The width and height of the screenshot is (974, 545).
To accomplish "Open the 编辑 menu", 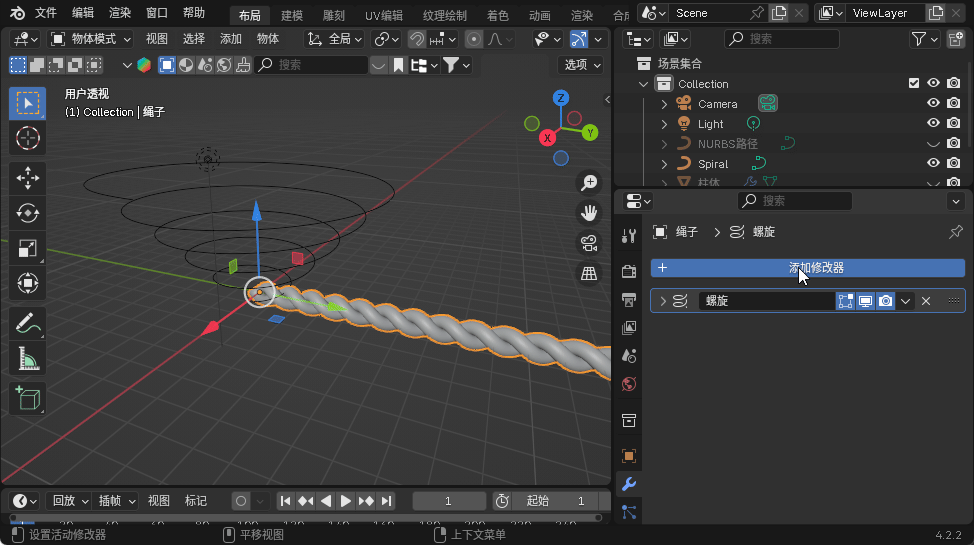I will click(83, 13).
